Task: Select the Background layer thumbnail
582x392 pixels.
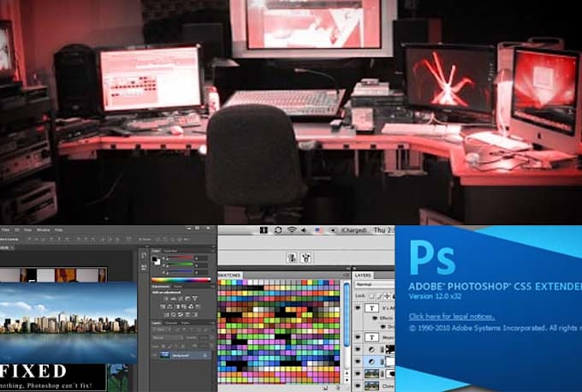Action: pyautogui.click(x=164, y=355)
